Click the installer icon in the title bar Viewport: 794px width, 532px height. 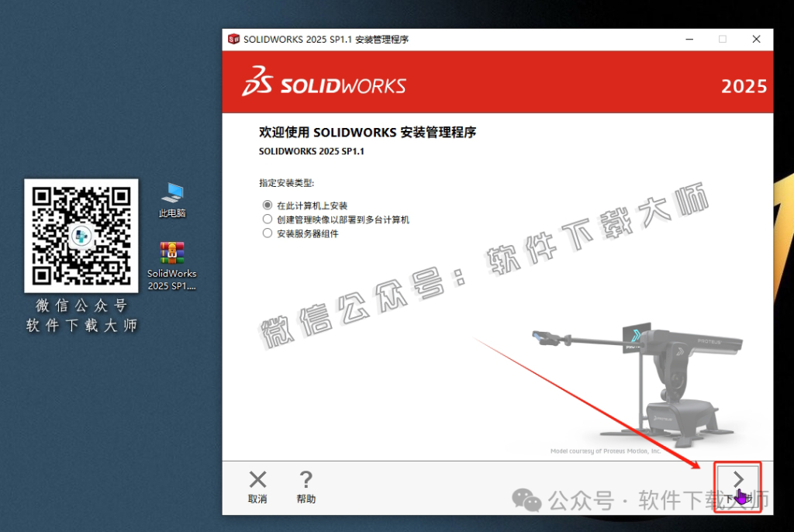pyautogui.click(x=233, y=39)
